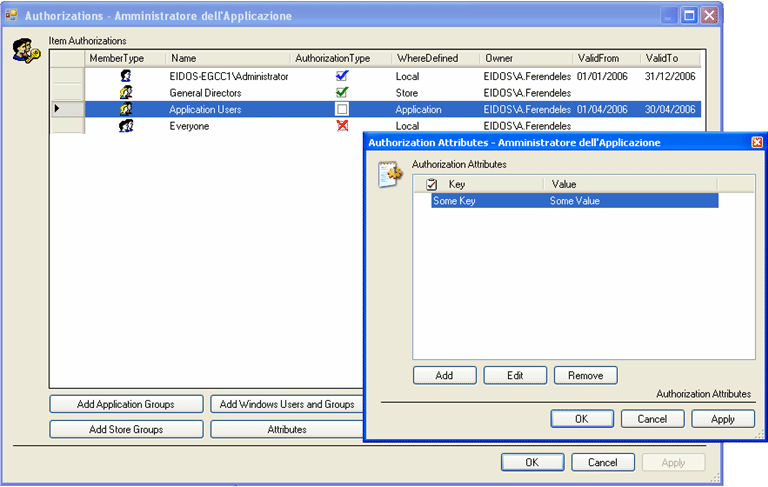Screen dimensions: 768x487
Task: Click OK in the Authorizations window
Action: (x=532, y=462)
